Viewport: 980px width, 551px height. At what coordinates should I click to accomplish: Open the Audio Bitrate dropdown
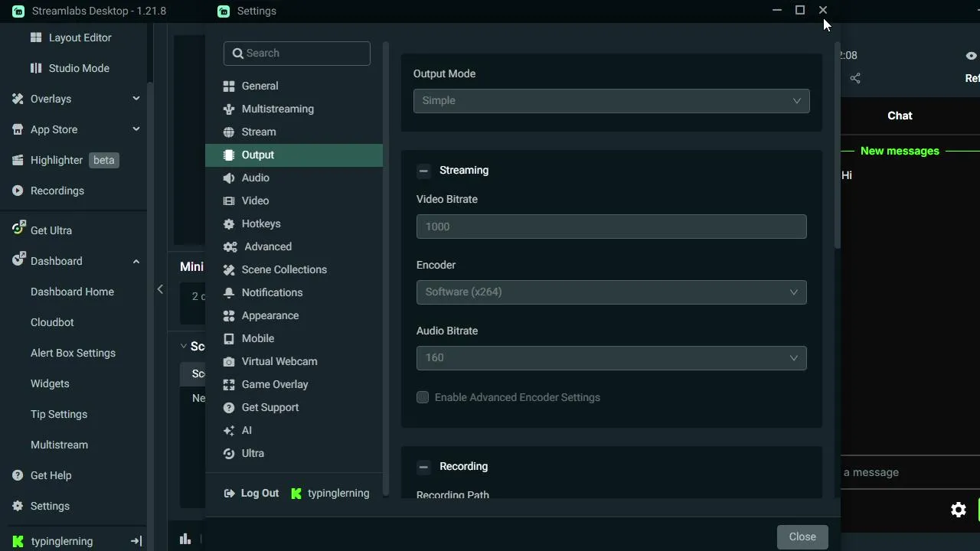click(x=612, y=357)
